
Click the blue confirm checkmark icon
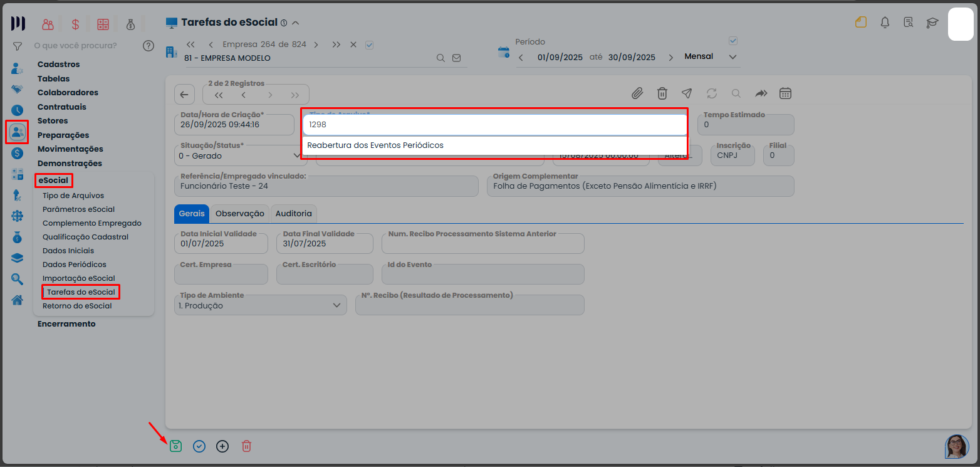click(x=199, y=446)
